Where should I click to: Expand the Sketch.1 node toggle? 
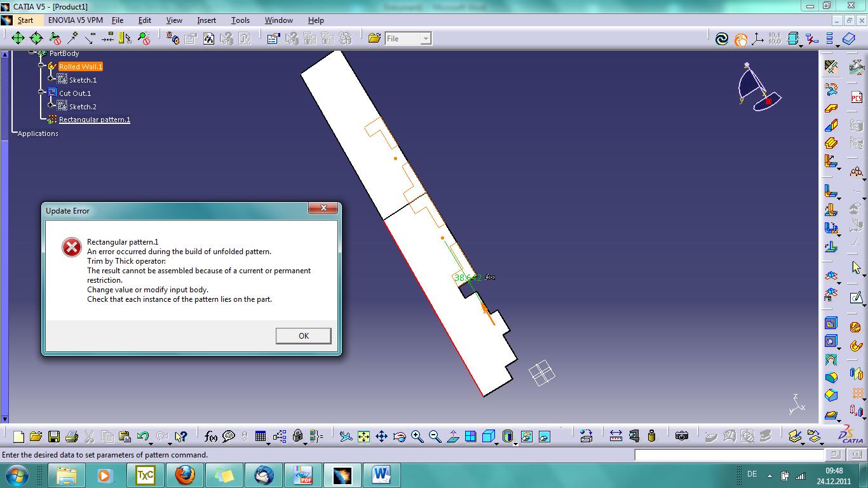pyautogui.click(x=51, y=79)
